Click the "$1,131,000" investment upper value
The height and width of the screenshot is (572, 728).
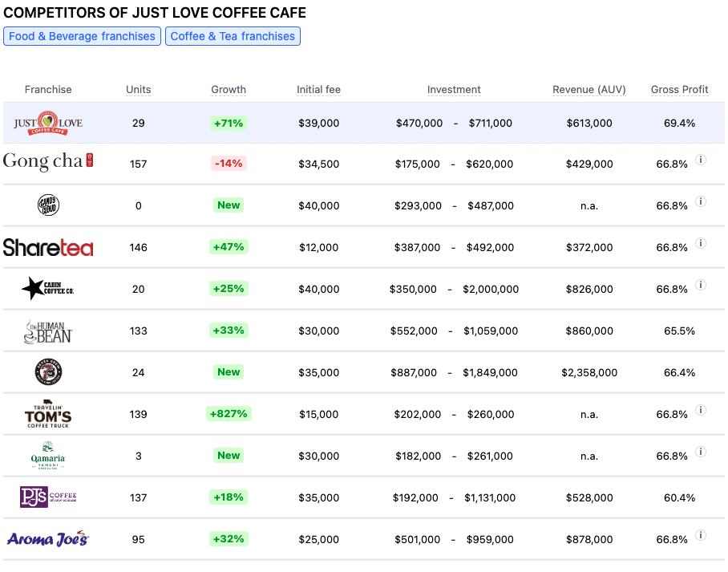[x=490, y=497]
